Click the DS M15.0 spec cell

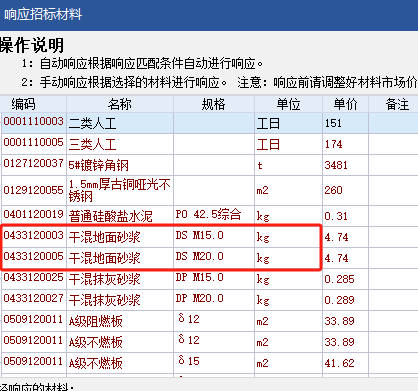point(214,237)
